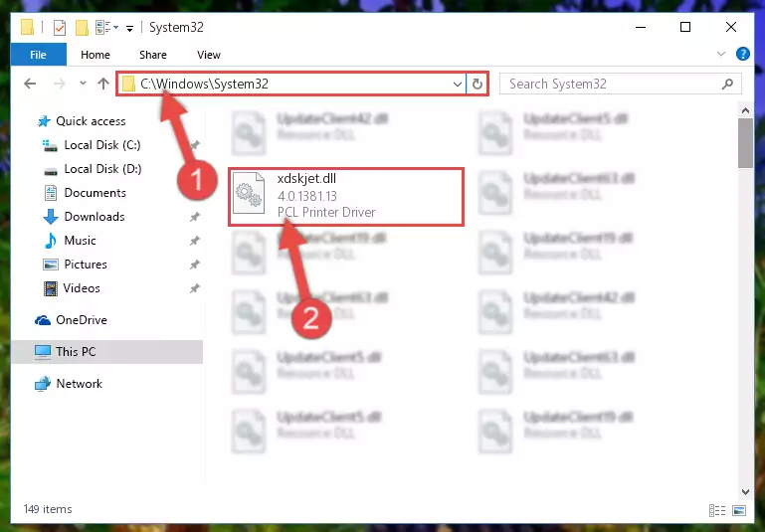
Task: Click the pin icon beside Music
Action: click(194, 241)
